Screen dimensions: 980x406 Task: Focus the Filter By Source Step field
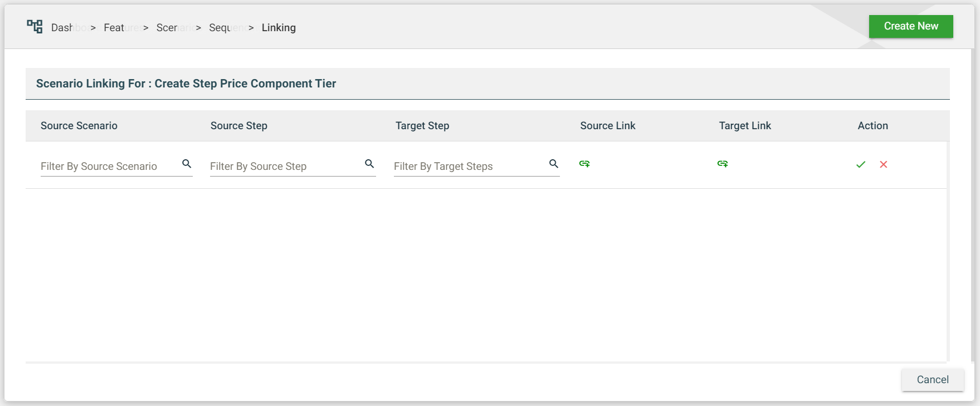click(284, 167)
